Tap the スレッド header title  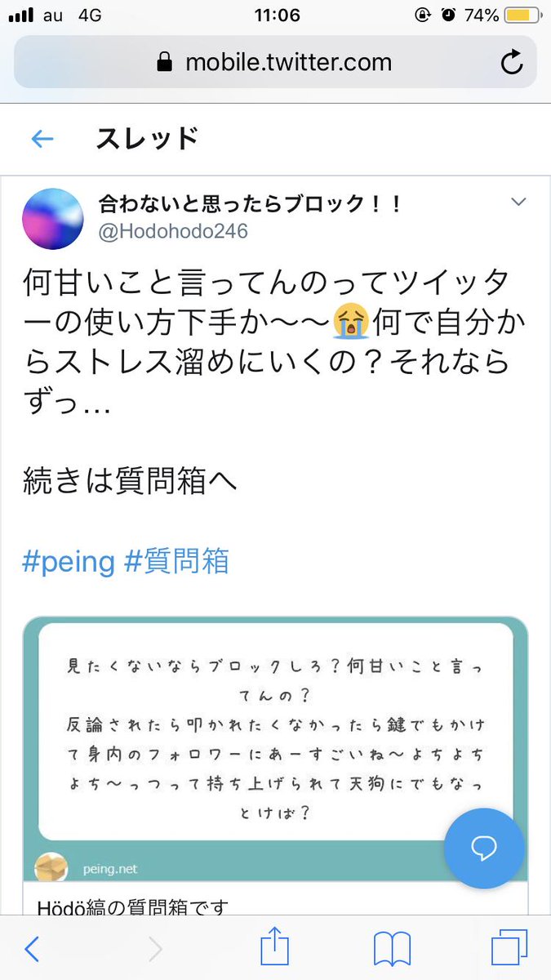[x=147, y=139]
